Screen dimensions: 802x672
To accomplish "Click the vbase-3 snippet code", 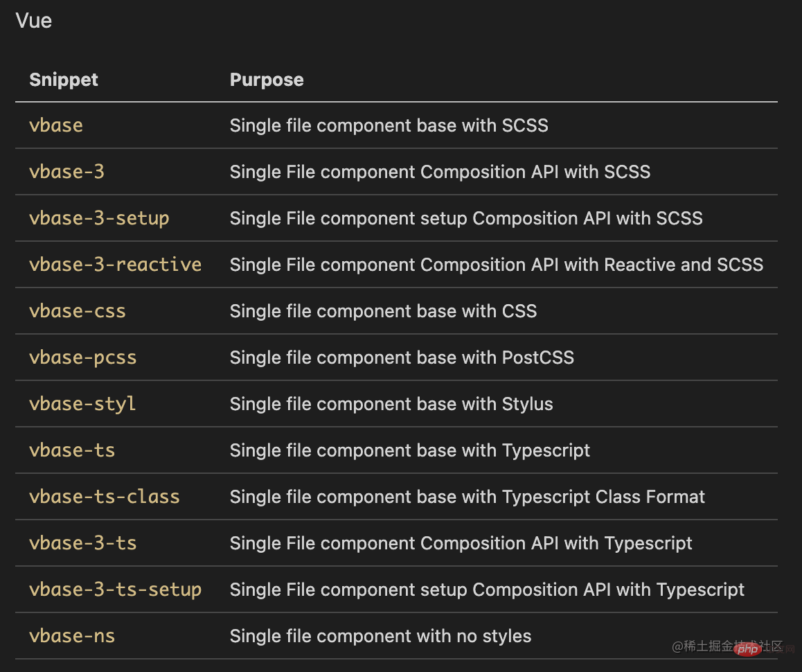I will point(66,172).
